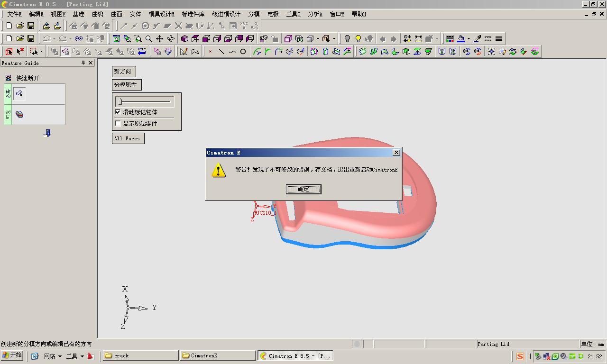Open the selection box tool dropdown arrow

click(x=41, y=51)
